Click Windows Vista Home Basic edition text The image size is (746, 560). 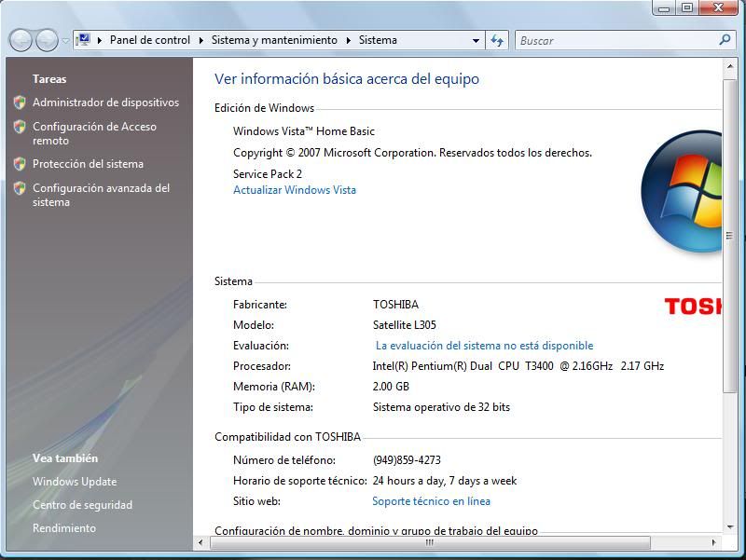[304, 131]
